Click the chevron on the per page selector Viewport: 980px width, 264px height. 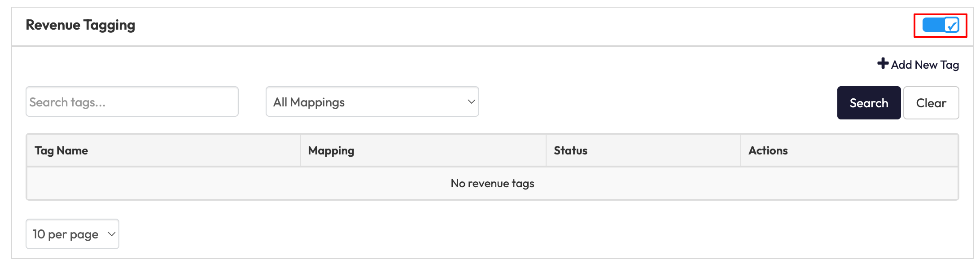point(112,234)
